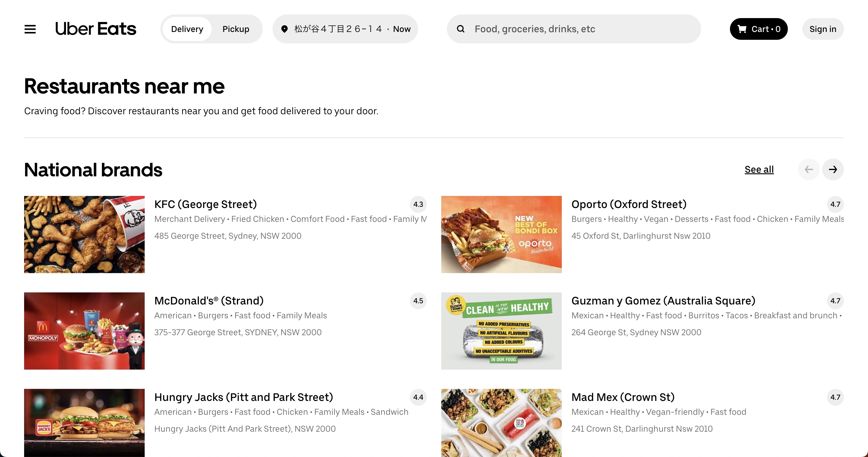This screenshot has height=457, width=868.
Task: Click the location pin icon
Action: coord(285,29)
